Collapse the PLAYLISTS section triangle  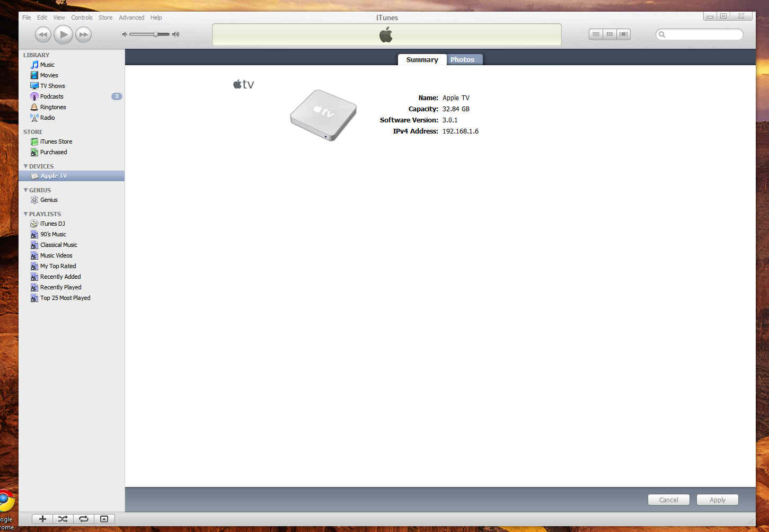tap(25, 214)
